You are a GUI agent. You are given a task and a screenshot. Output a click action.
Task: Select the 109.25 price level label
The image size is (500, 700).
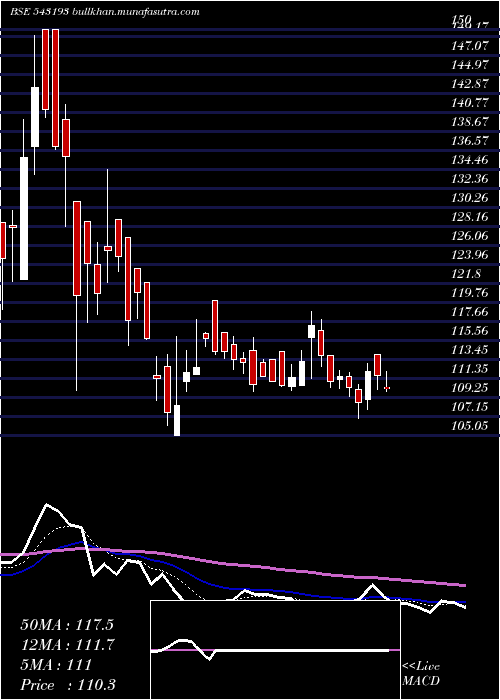[x=470, y=388]
